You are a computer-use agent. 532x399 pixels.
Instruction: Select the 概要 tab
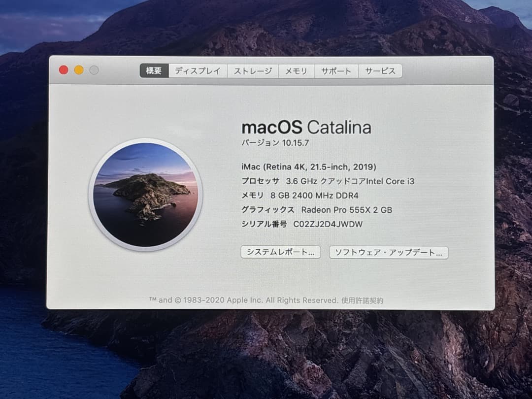pos(153,70)
